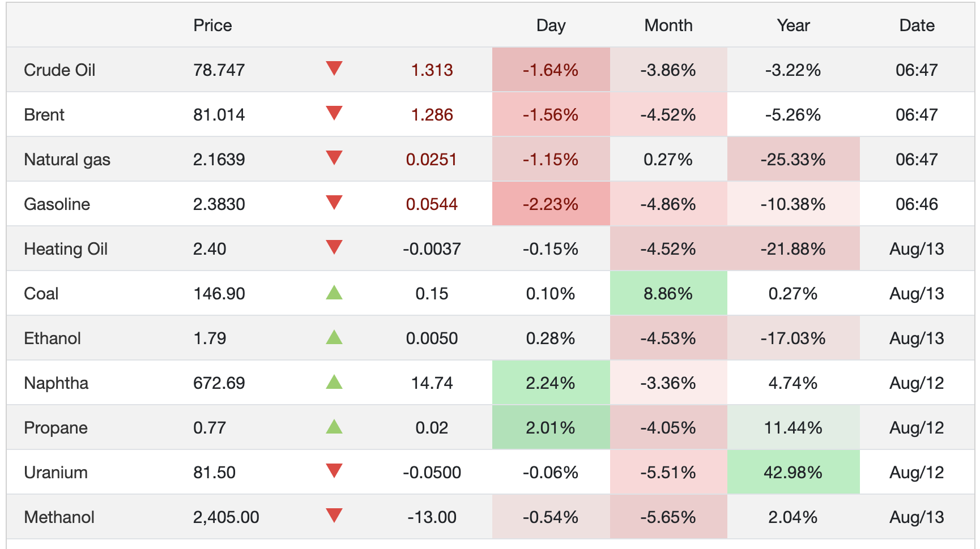
Task: Click Gasoline day change -2.23%
Action: 551,204
